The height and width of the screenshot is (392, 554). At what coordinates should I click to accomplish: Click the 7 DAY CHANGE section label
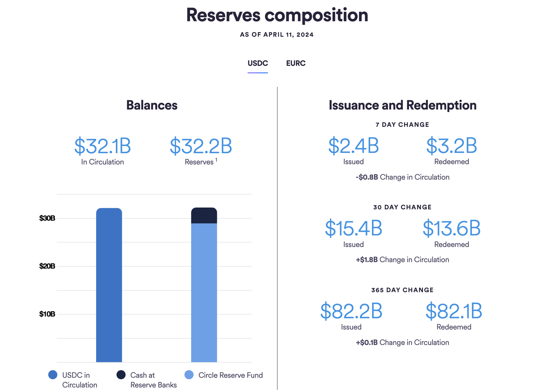[402, 124]
